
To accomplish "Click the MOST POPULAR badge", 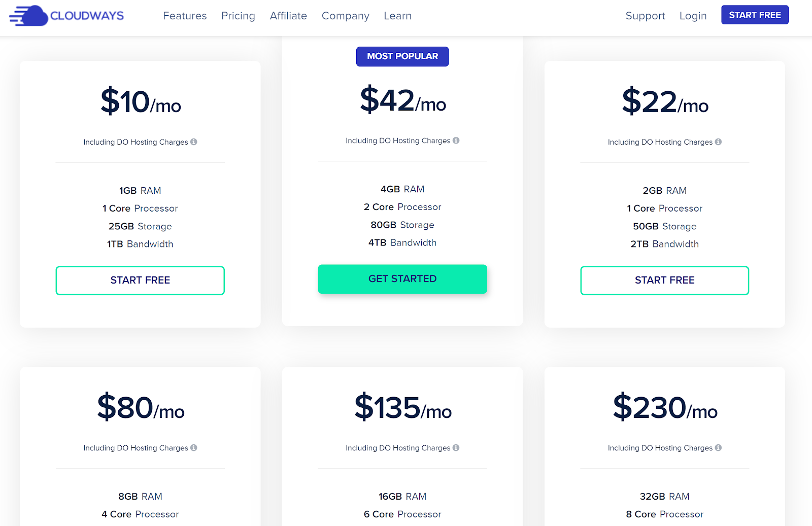I will (x=402, y=56).
